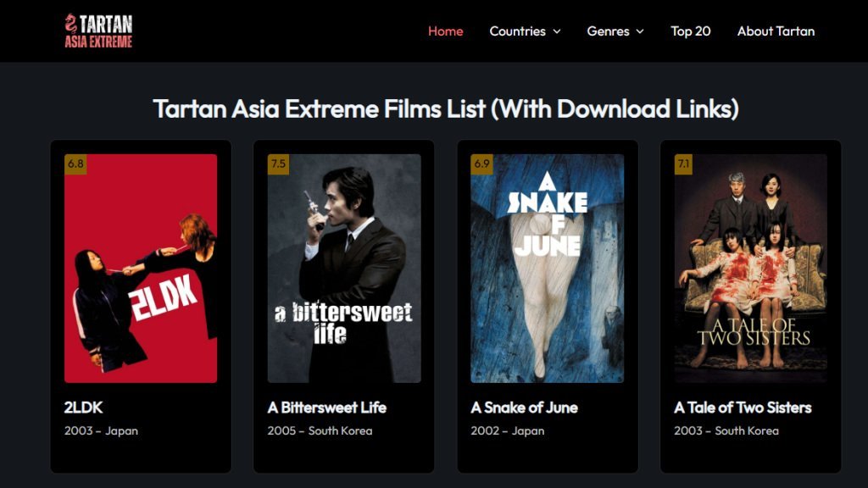Open the About Tartan page
The image size is (868, 488).
coord(776,31)
